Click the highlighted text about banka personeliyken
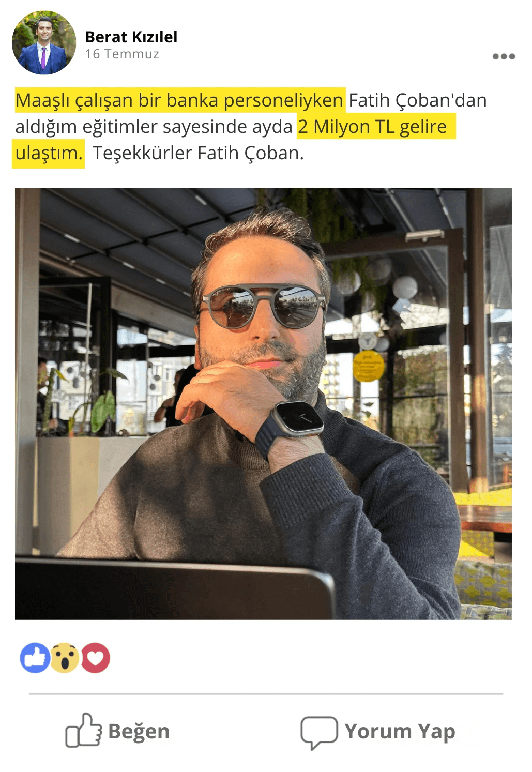Screen dimensions: 532x772 click(179, 100)
